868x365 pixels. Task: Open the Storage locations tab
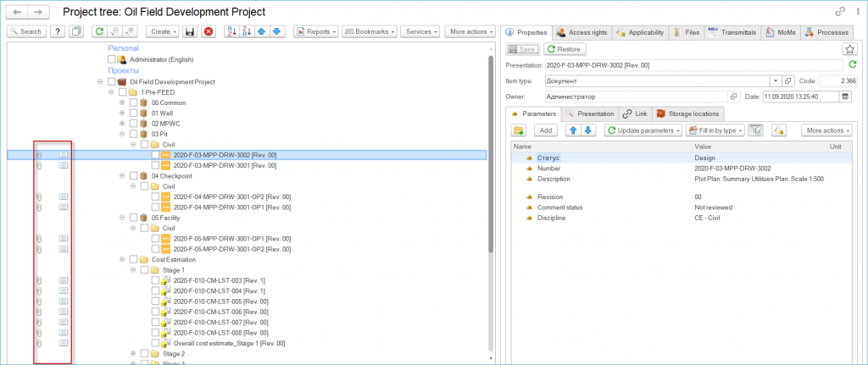pyautogui.click(x=686, y=113)
